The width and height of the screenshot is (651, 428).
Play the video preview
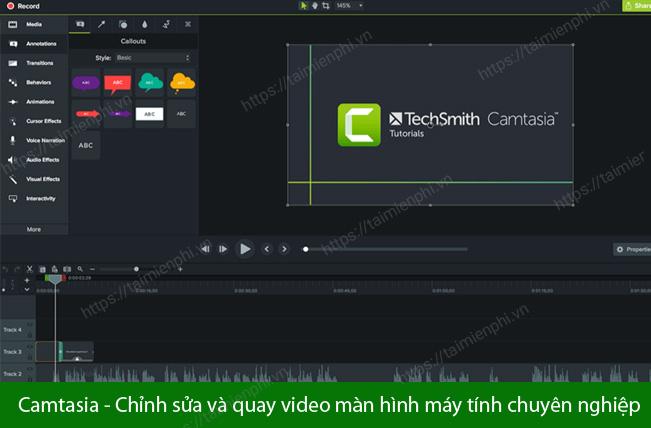245,249
